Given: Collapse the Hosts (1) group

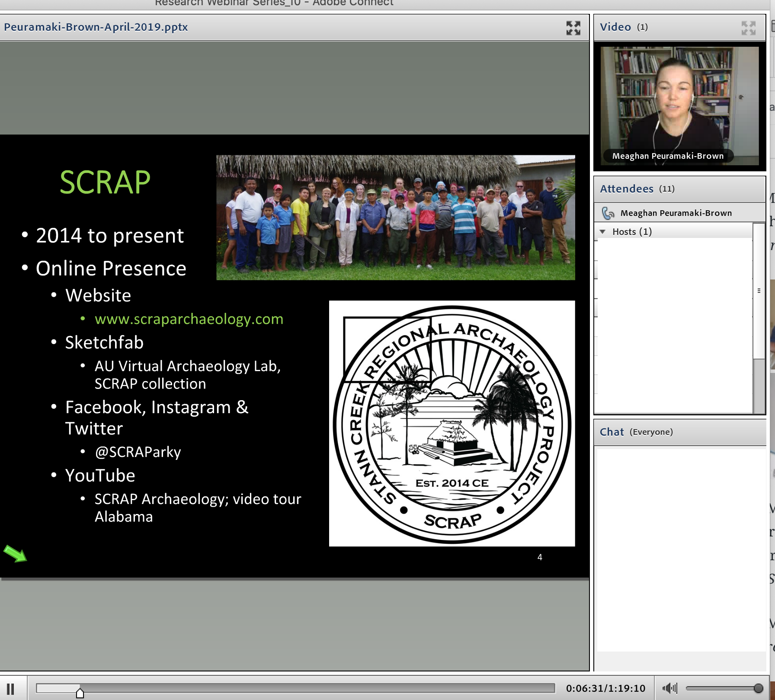Looking at the screenshot, I should (602, 232).
